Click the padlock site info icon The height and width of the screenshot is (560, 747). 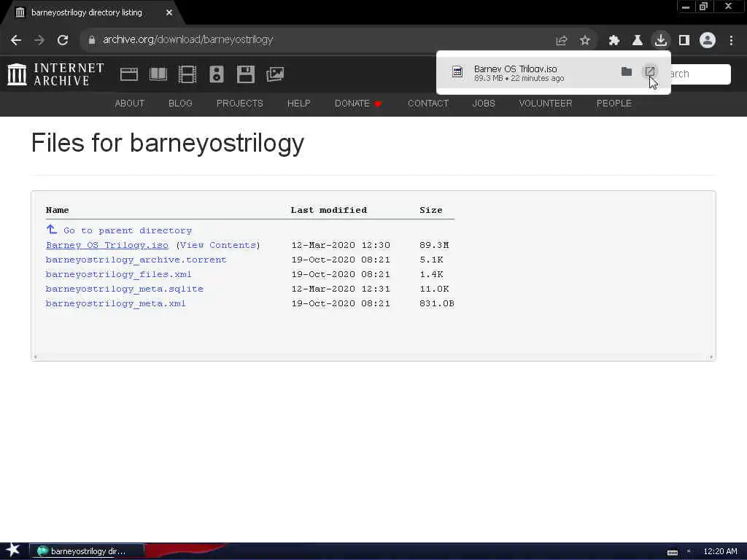pyautogui.click(x=91, y=40)
